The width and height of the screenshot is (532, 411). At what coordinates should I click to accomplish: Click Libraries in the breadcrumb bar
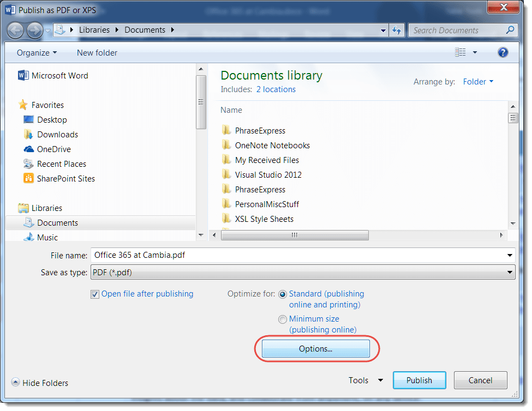point(94,29)
